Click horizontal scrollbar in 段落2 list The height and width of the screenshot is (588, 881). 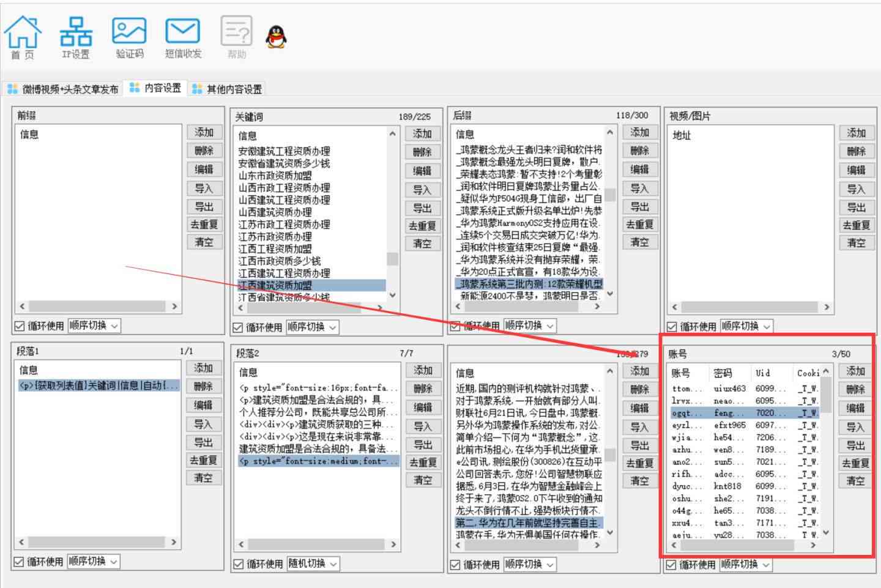[316, 544]
